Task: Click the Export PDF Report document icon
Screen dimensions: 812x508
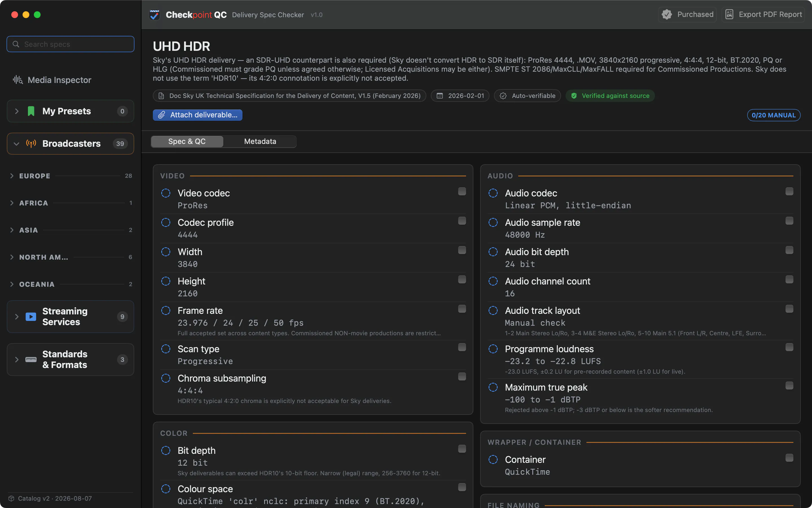Action: point(729,14)
